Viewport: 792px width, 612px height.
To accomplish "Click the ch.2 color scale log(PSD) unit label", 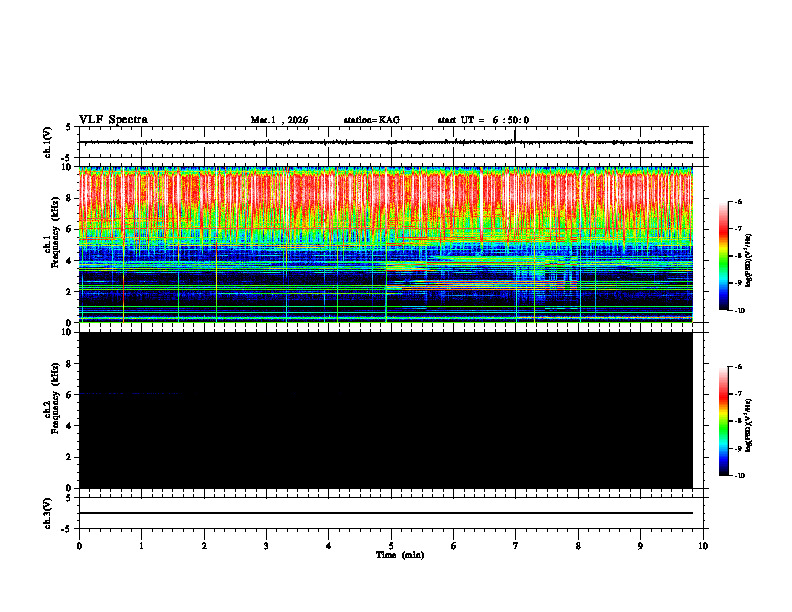I will pyautogui.click(x=749, y=425).
